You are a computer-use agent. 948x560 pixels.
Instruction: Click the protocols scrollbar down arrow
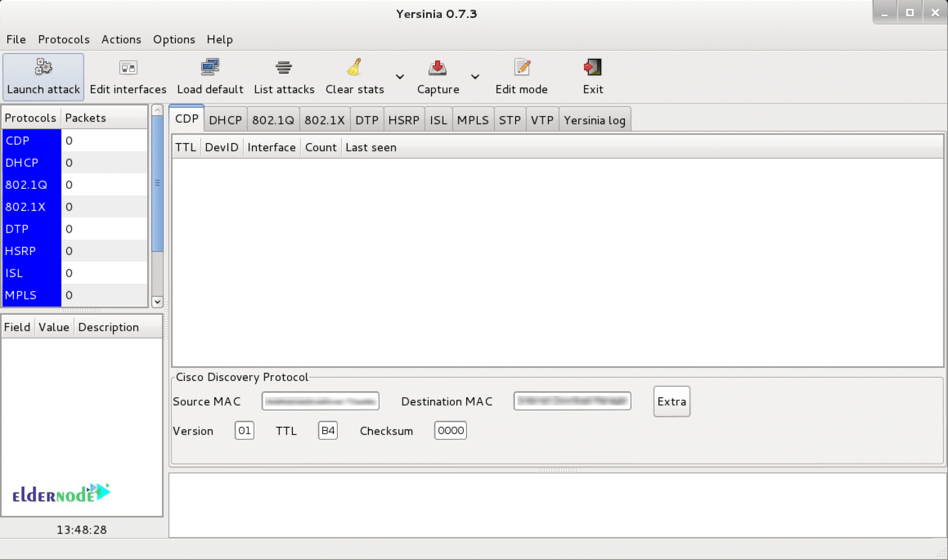coord(157,302)
